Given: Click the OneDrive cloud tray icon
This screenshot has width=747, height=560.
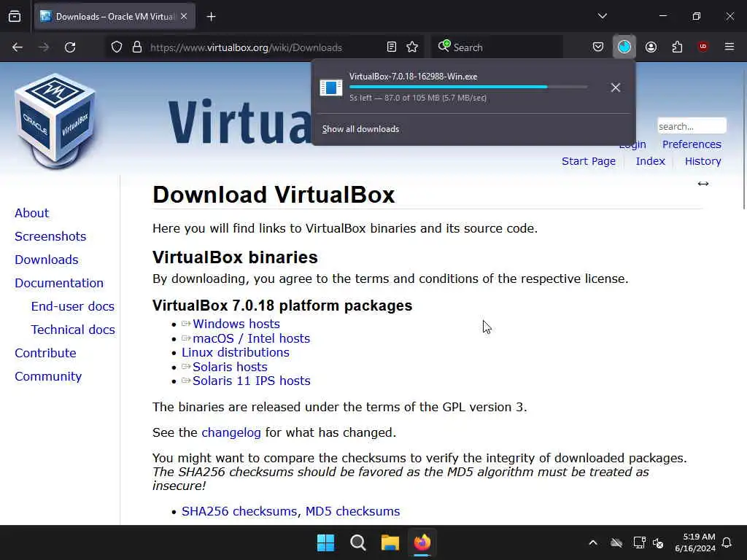Looking at the screenshot, I should (616, 542).
